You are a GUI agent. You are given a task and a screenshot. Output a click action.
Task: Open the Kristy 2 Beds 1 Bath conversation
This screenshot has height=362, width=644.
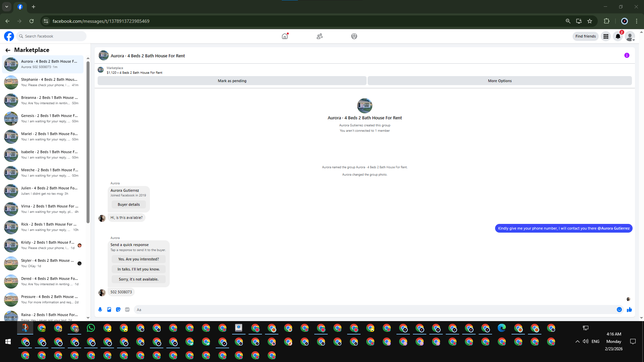point(43,245)
